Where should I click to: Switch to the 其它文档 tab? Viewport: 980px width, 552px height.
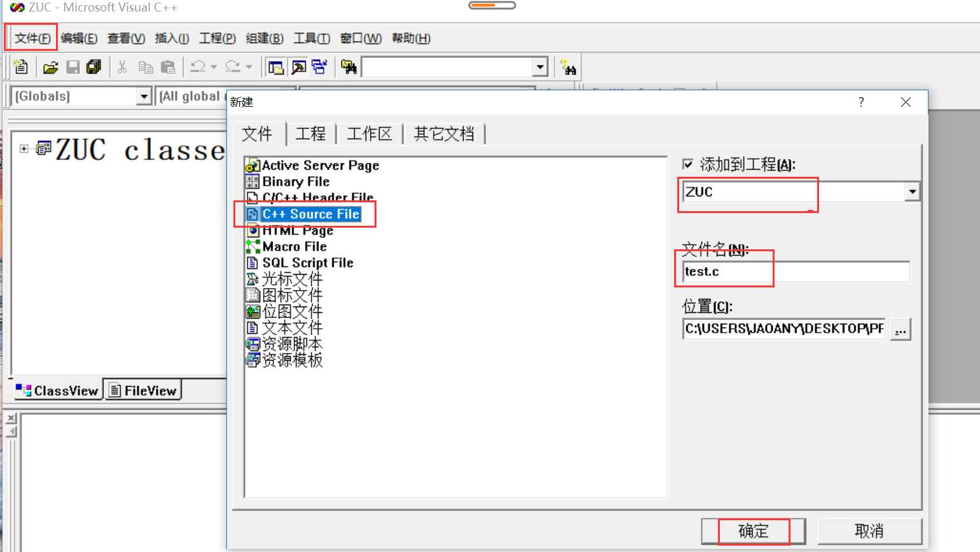(x=444, y=134)
